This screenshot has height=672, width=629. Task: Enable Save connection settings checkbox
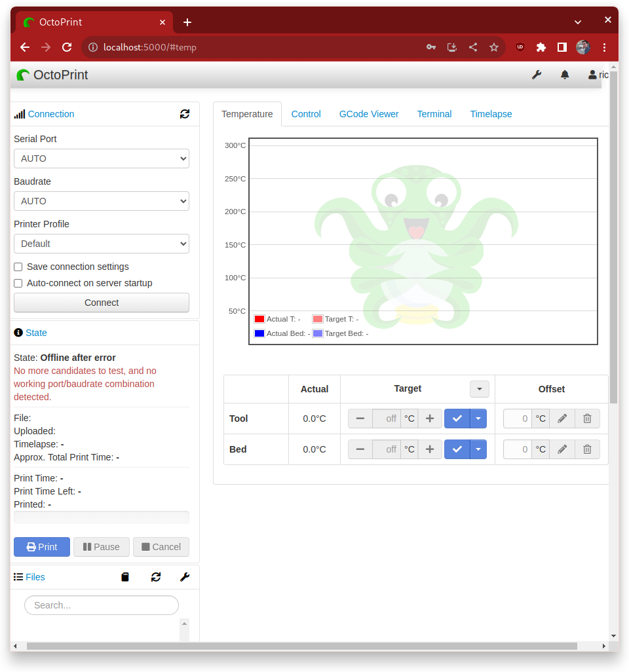18,267
